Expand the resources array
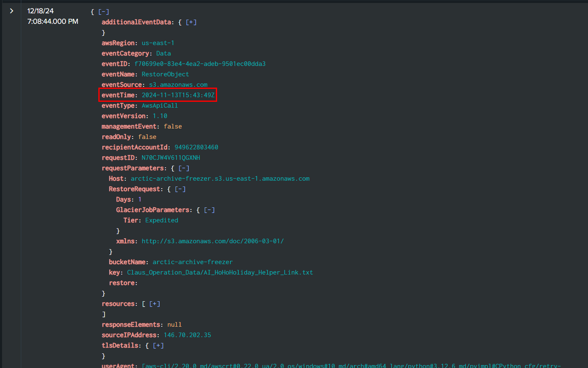 (x=155, y=304)
